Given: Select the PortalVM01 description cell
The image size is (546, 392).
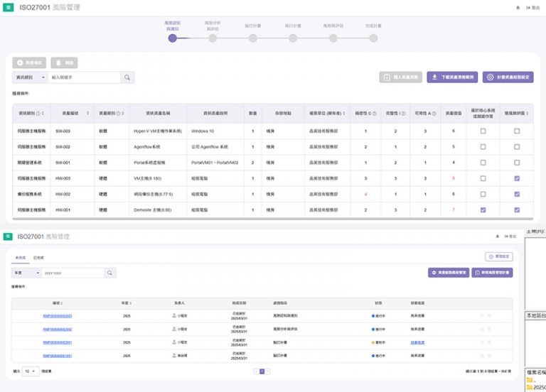Looking at the screenshot, I should pos(215,163).
